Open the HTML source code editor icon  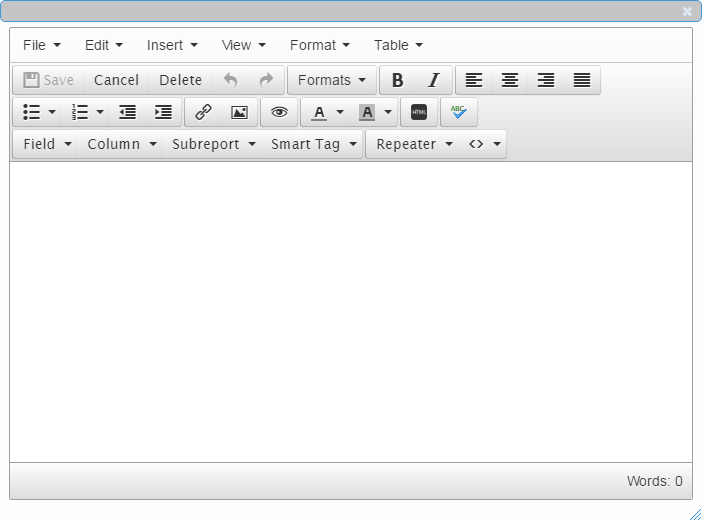419,112
